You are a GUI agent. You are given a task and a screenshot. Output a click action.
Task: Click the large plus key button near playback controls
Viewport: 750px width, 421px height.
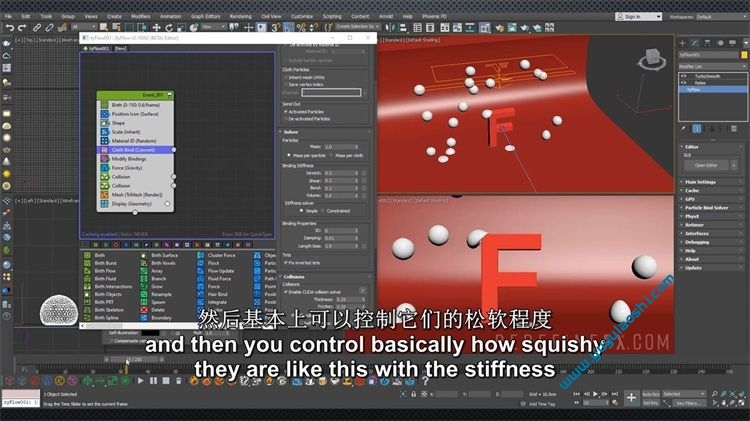pos(631,398)
